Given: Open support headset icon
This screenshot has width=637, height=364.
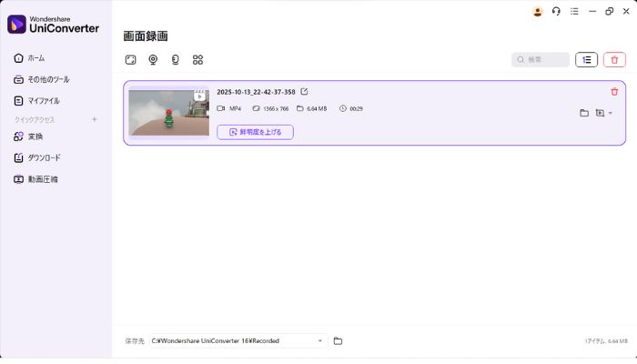Looking at the screenshot, I should [x=556, y=11].
